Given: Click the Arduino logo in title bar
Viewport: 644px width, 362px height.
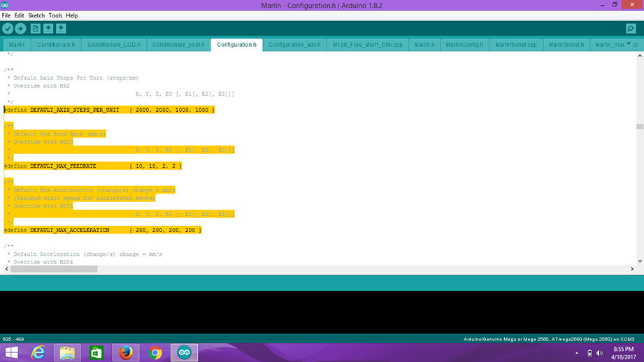Looking at the screenshot, I should [x=5, y=6].
